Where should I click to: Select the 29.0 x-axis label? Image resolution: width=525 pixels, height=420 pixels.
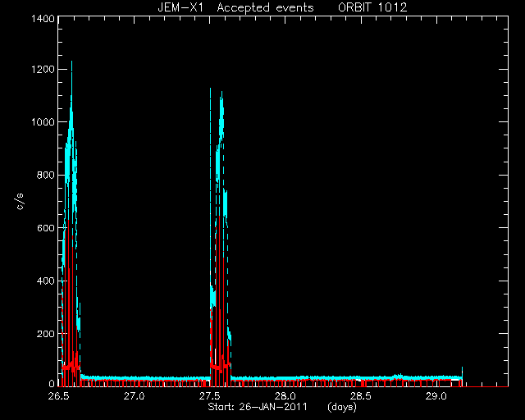(x=436, y=396)
